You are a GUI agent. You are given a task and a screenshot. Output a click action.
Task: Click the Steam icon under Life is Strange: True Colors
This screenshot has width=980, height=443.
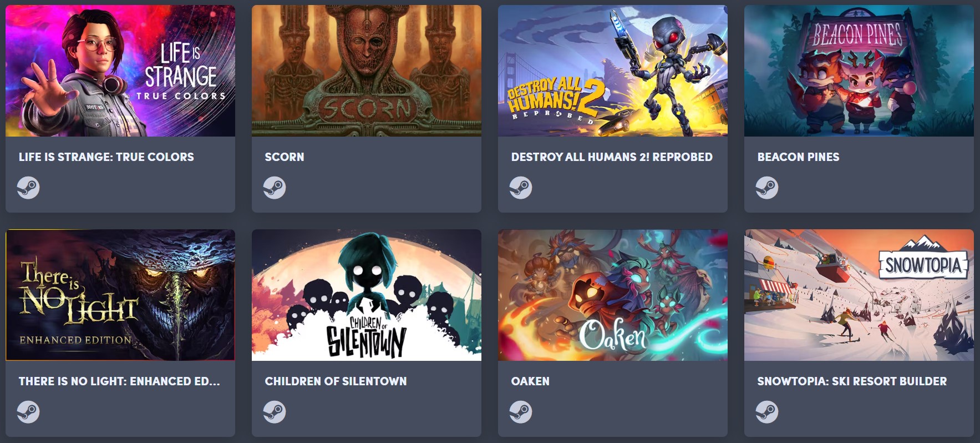click(28, 188)
